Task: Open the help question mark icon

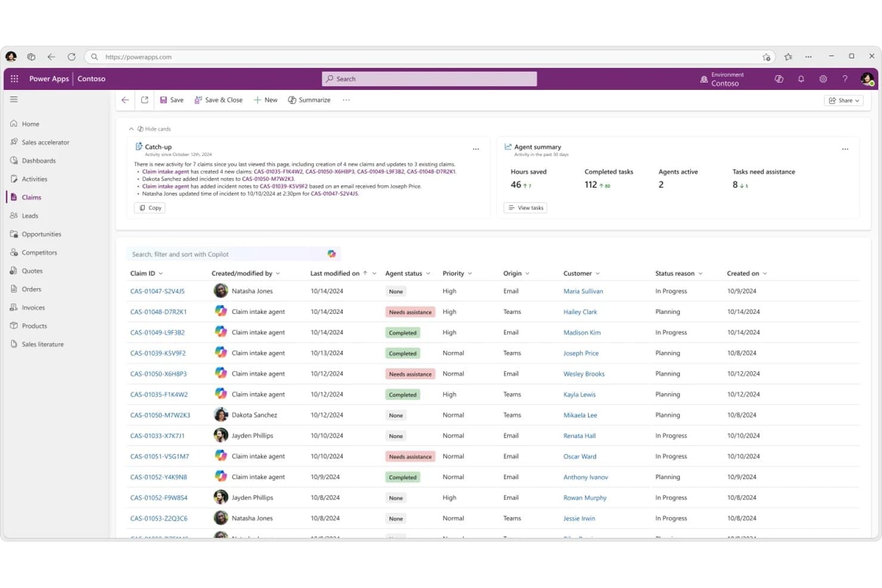Action: 845,79
